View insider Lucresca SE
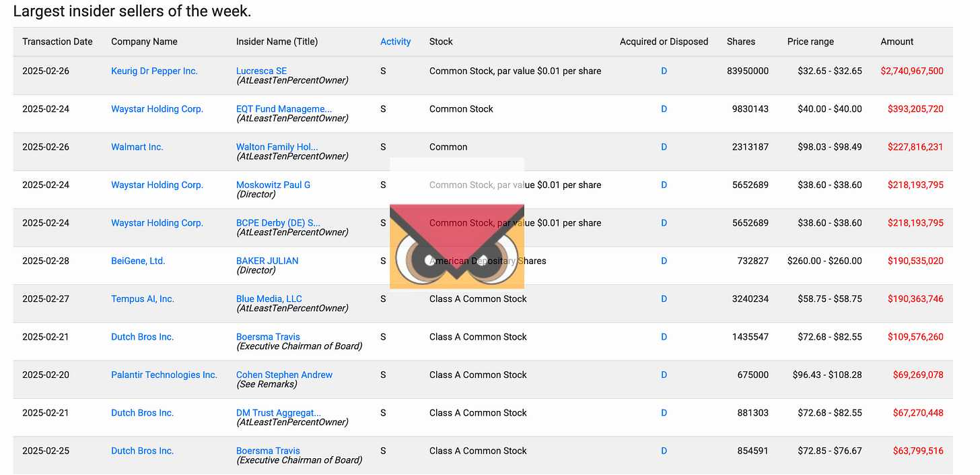The height and width of the screenshot is (475, 980). pos(261,71)
